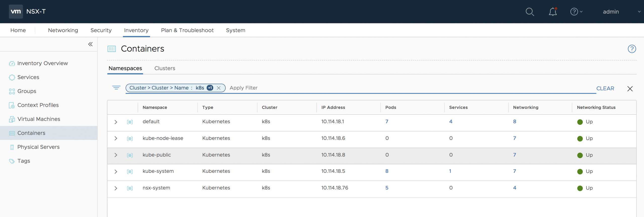Image resolution: width=644 pixels, height=217 pixels.
Task: Go to the Networking menu
Action: 63,30
